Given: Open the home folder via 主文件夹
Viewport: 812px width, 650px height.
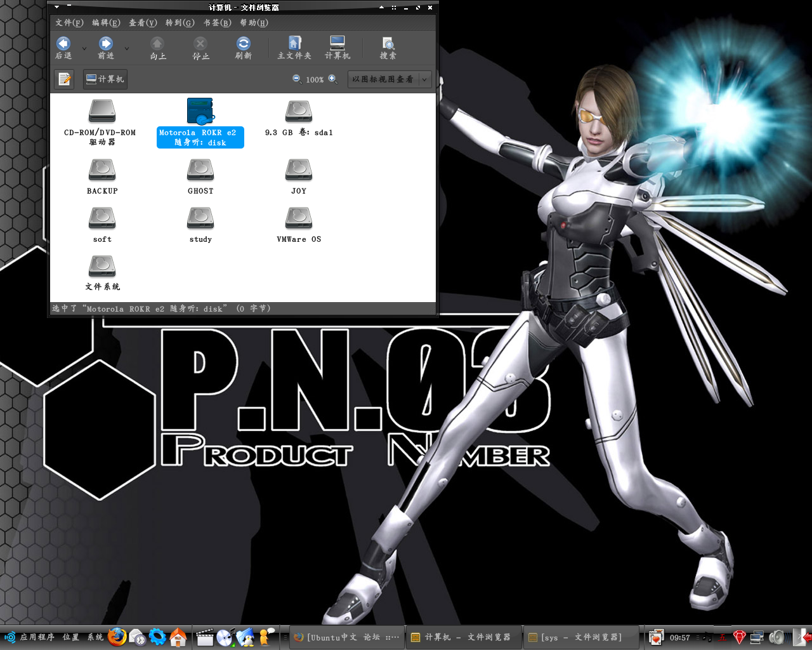Looking at the screenshot, I should 294,48.
